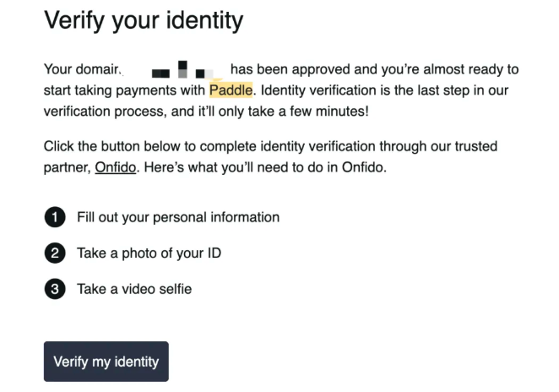Click the has been approved phrase
559x392 pixels.
(x=290, y=69)
